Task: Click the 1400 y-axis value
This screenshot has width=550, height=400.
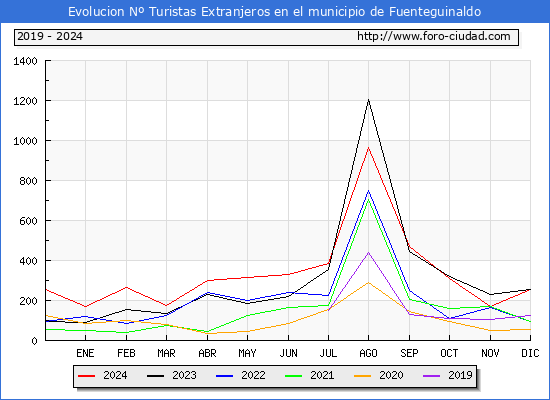Action: (x=25, y=61)
